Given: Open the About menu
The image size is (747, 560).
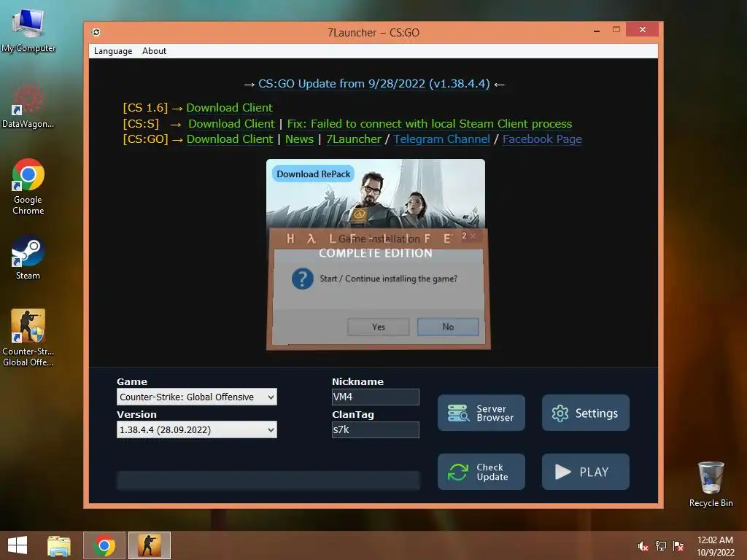Looking at the screenshot, I should coord(155,51).
